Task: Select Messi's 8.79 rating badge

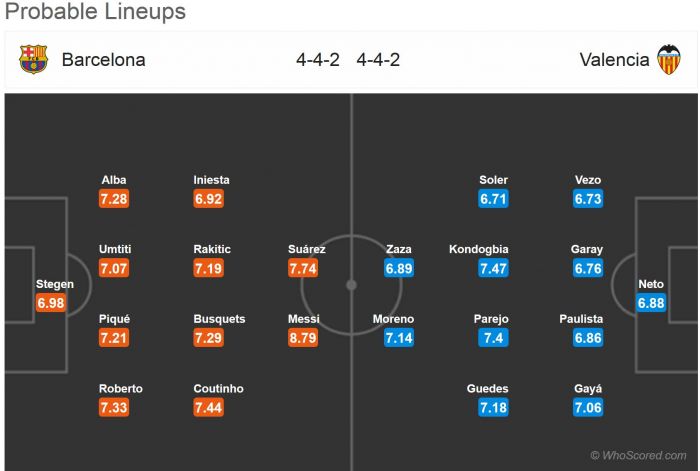Action: click(x=303, y=338)
